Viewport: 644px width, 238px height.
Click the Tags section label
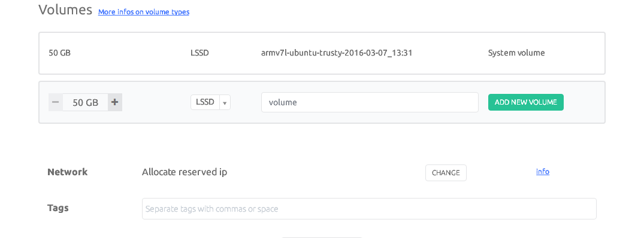[58, 208]
